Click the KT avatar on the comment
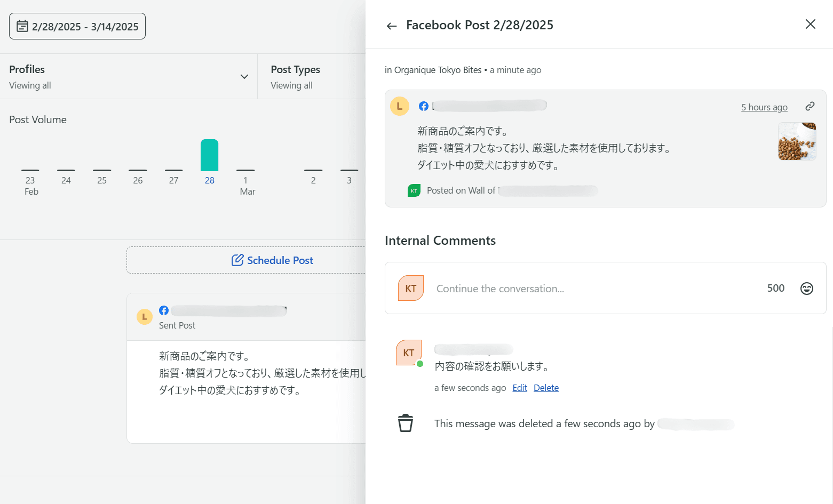Image resolution: width=833 pixels, height=504 pixels. point(409,353)
